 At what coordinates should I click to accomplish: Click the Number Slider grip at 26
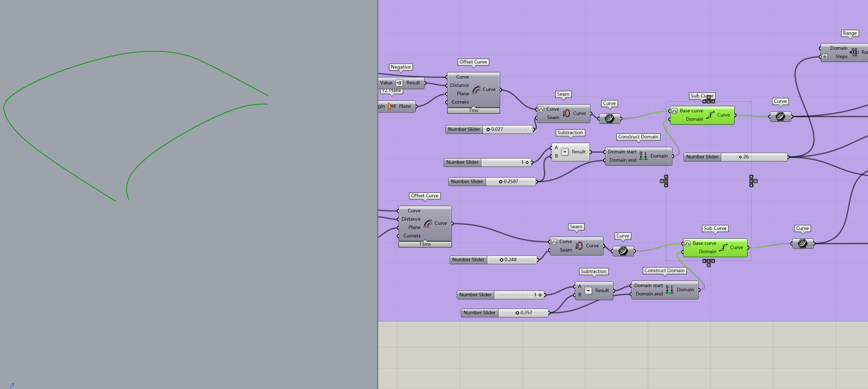point(740,157)
